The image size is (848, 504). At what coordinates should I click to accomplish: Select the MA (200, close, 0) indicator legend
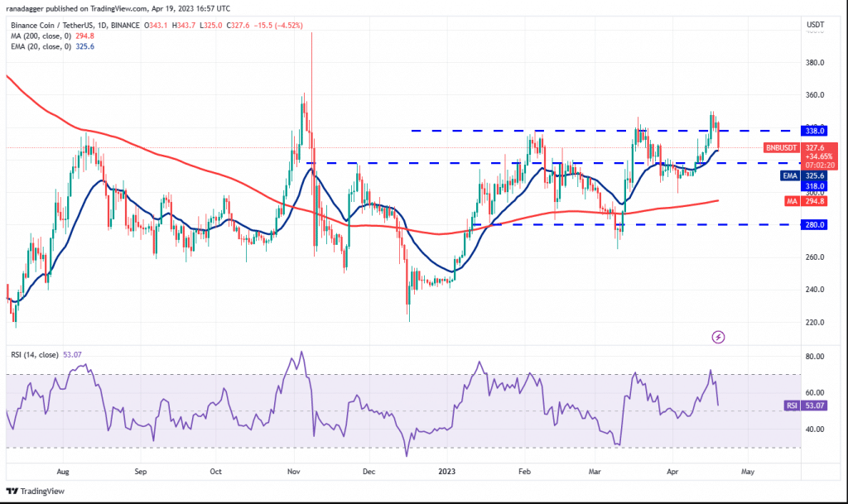point(52,36)
